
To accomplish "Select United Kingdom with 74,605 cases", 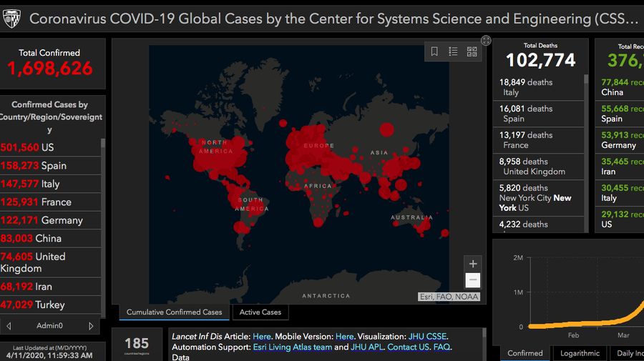I will [50, 262].
